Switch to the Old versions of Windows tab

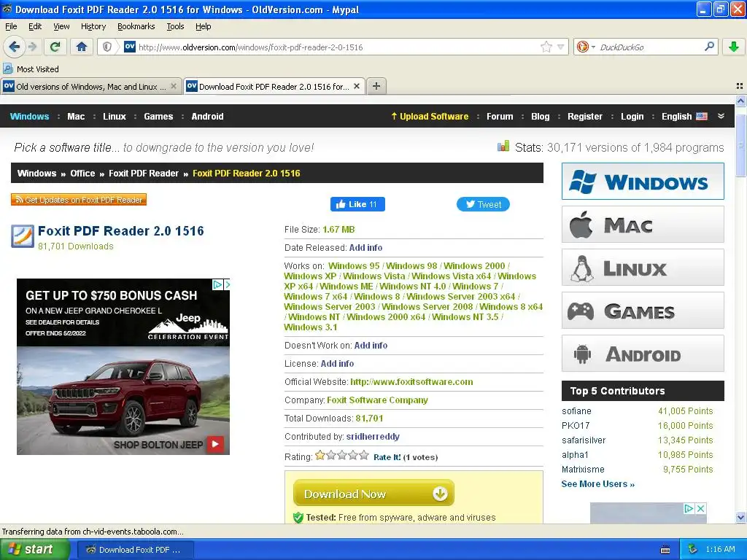(x=90, y=86)
